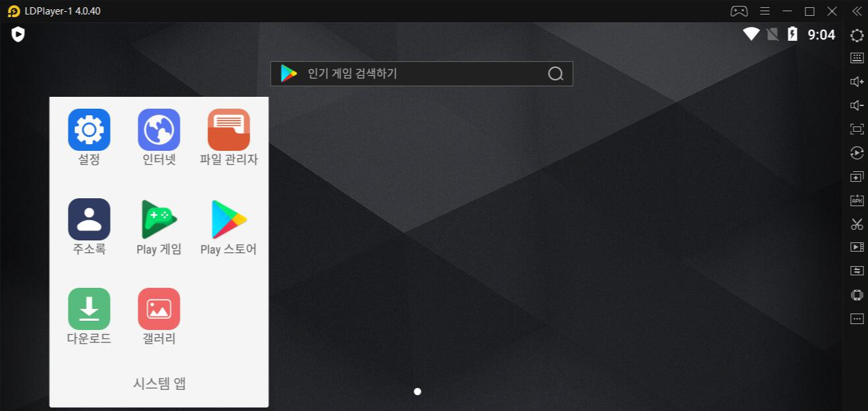Open the hamburger menu in title bar
The width and height of the screenshot is (868, 411).
point(765,11)
